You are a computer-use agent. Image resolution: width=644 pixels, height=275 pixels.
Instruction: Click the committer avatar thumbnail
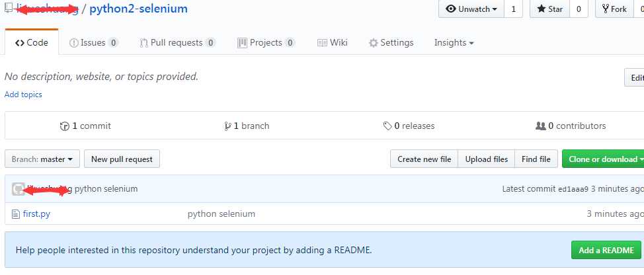click(19, 189)
